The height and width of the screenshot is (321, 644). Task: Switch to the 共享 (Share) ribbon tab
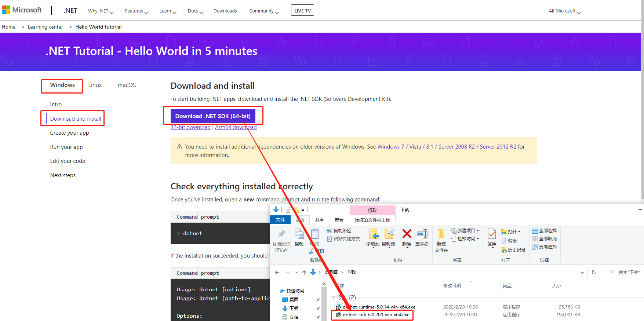(320, 220)
